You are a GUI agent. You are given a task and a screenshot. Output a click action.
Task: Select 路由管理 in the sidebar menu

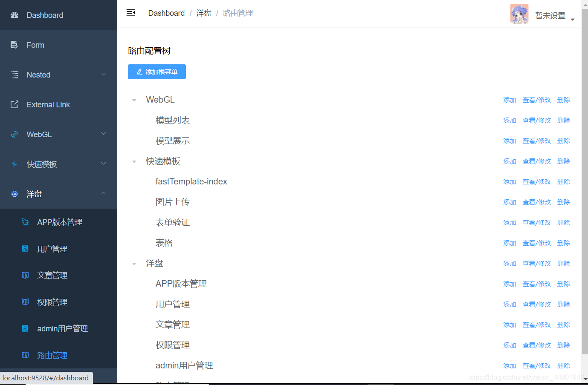[52, 355]
